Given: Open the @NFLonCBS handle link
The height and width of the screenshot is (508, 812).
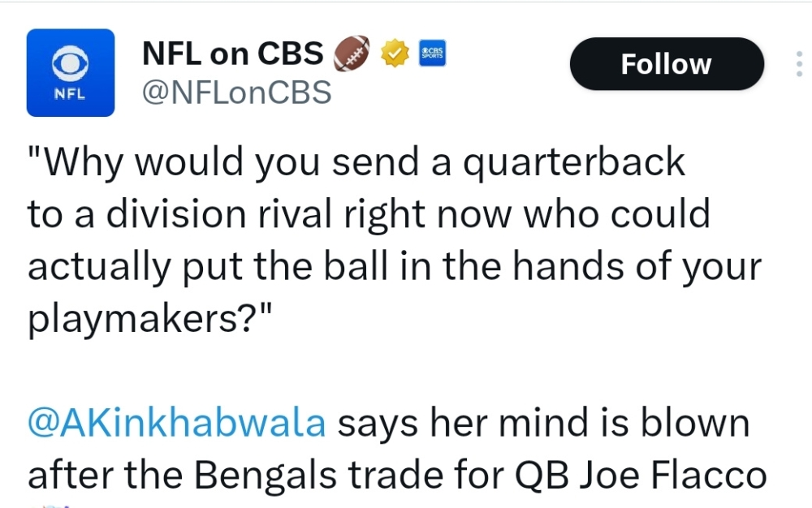Looking at the screenshot, I should 237,93.
